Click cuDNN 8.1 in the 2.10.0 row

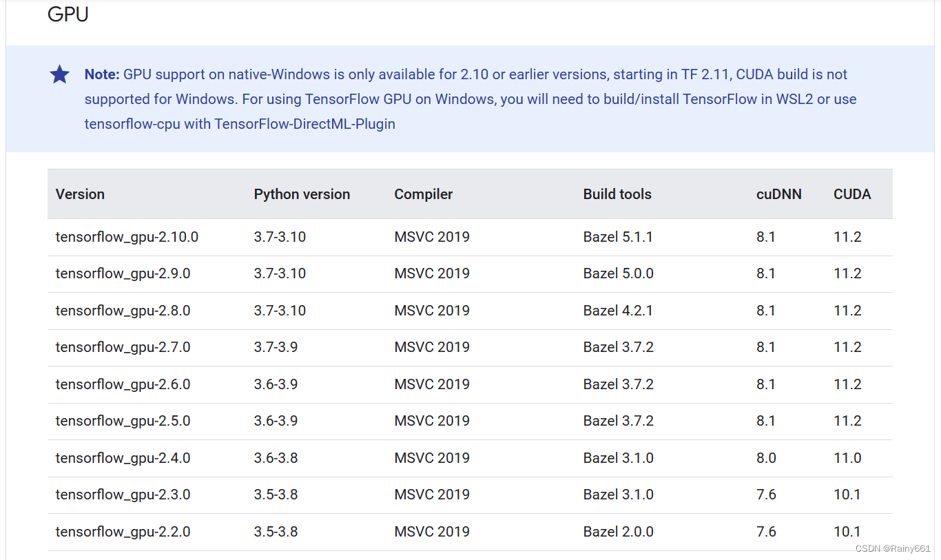click(x=766, y=237)
